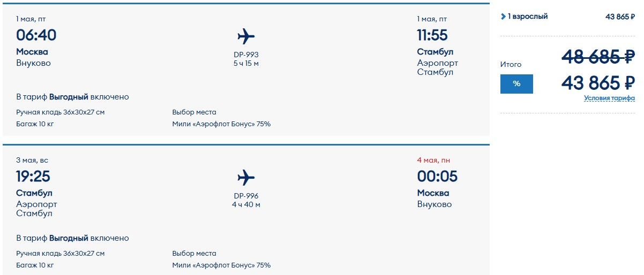This screenshot has height=275, width=644.
Task: Expand the "1 взрослый" passenger chevron
Action: [503, 17]
